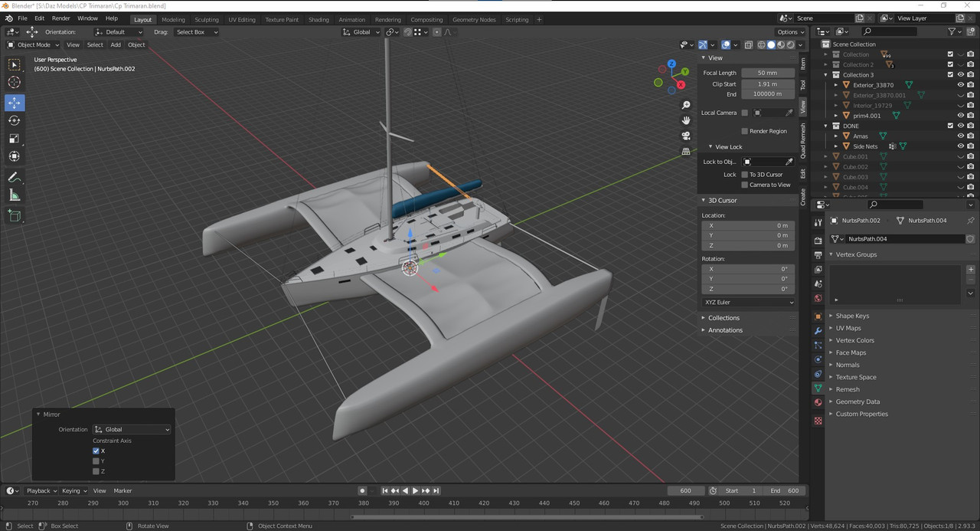
Task: Check the Y constraint axis
Action: click(96, 461)
